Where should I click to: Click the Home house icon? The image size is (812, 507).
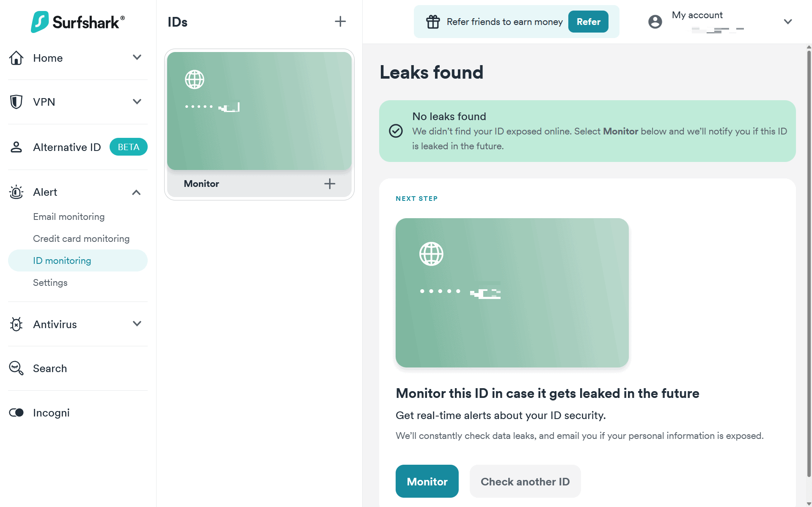click(16, 58)
